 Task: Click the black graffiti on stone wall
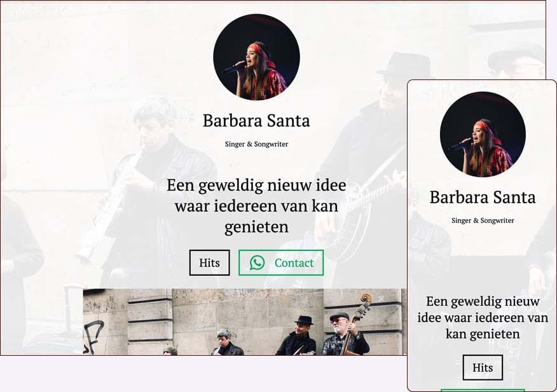pos(93,337)
